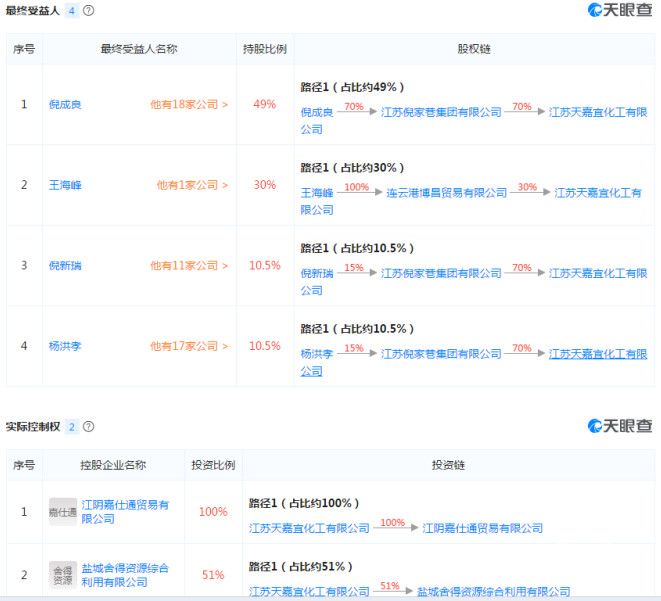Click count badge 4 beside 最终受益人
Screen dimensions: 661x601
click(72, 11)
